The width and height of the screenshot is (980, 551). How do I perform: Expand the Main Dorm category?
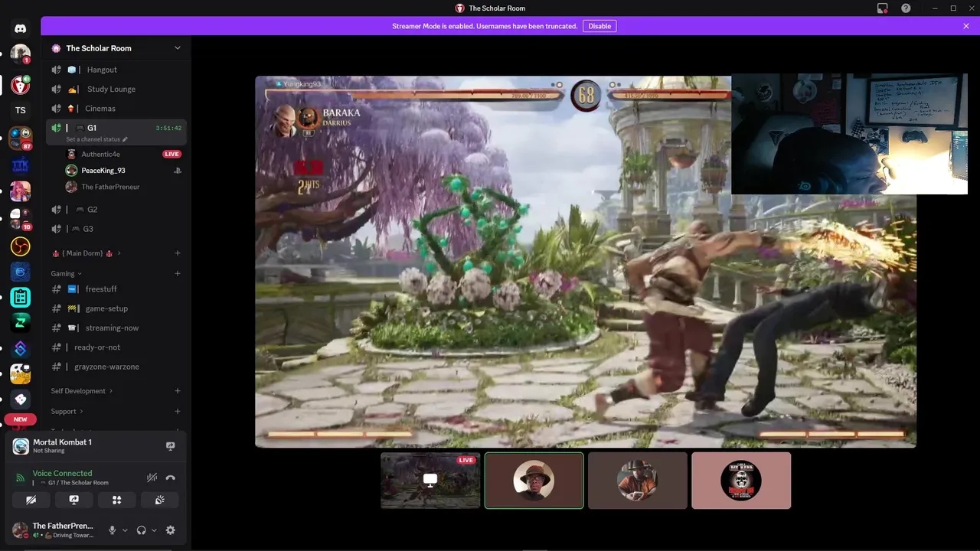tap(86, 253)
